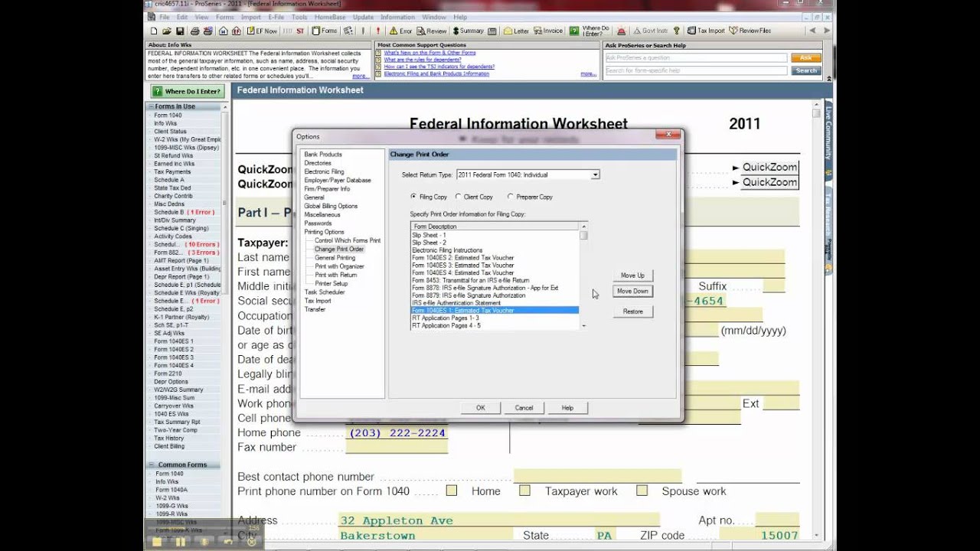Screen dimensions: 980x551
Task: Select Printer Setup in Options tree
Action: pyautogui.click(x=332, y=283)
